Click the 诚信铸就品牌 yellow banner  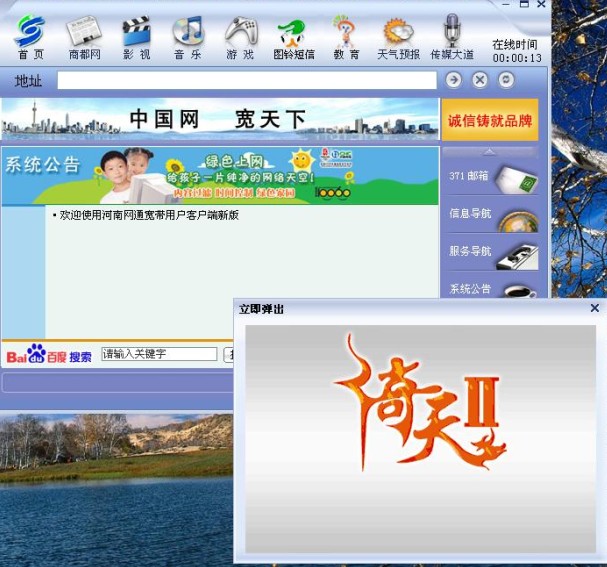point(490,120)
